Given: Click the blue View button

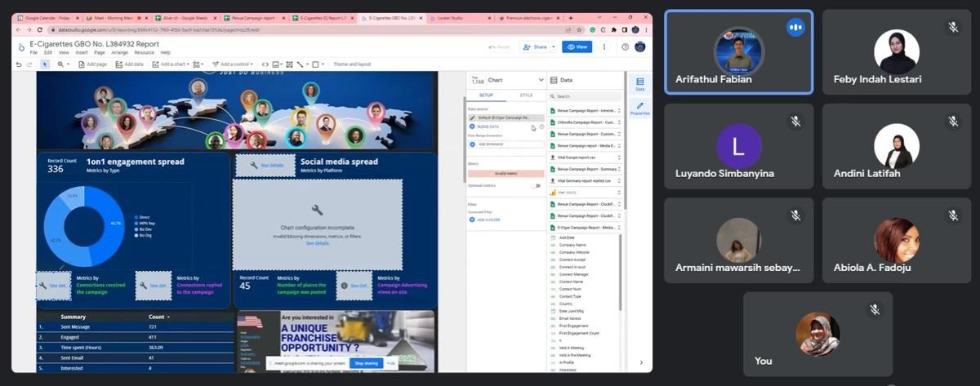Looking at the screenshot, I should tap(577, 47).
